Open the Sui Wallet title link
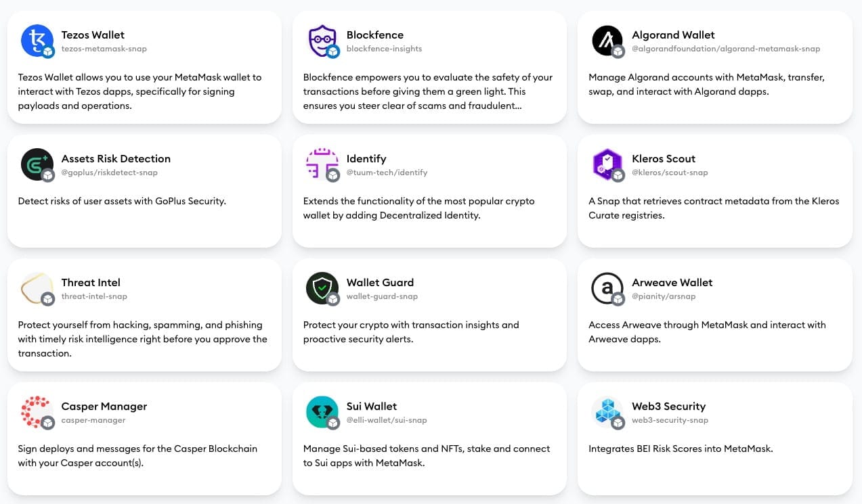 (x=372, y=407)
